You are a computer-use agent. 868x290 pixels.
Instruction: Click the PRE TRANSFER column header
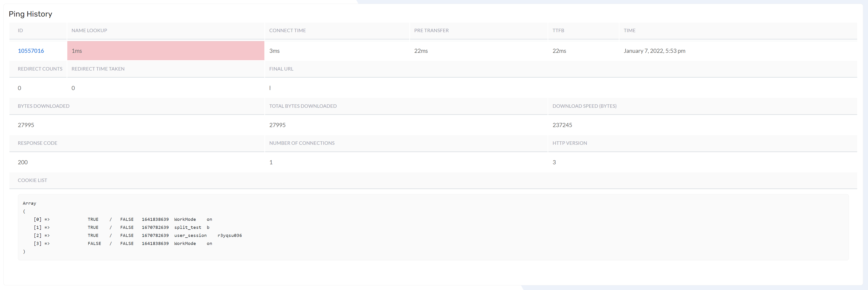pos(431,30)
